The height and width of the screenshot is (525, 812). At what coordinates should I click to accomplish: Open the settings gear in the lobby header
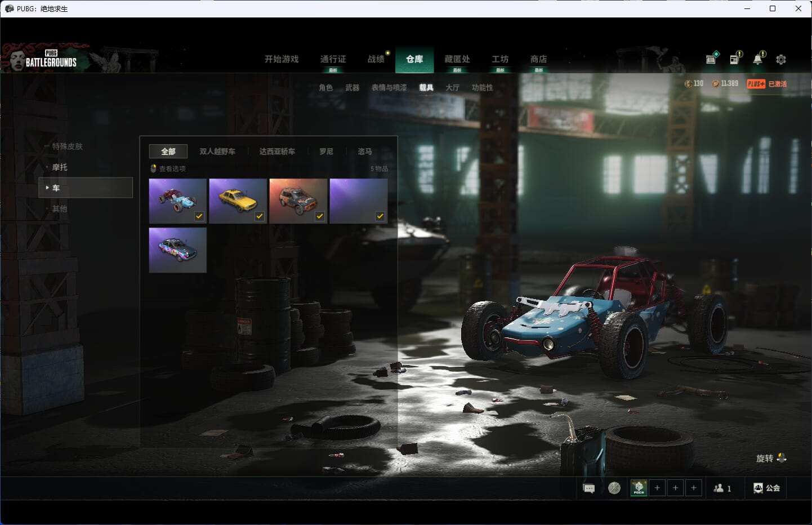[x=780, y=59]
